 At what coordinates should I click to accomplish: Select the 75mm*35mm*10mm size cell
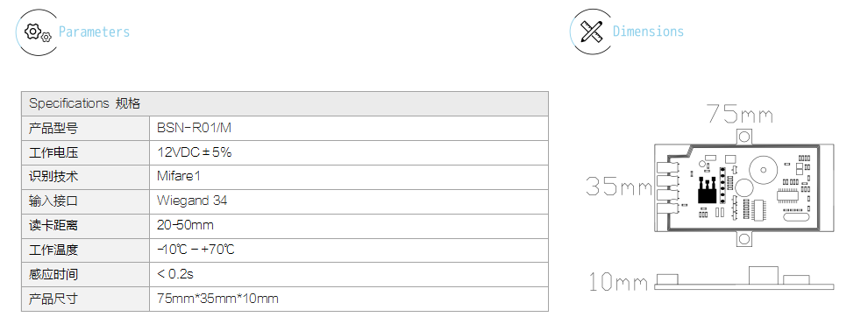[x=349, y=299]
